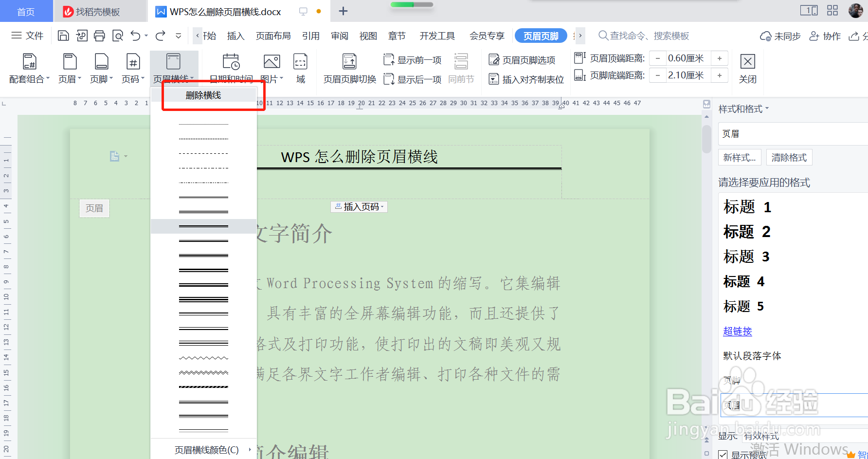Click the window layout icon at top right

click(x=809, y=10)
